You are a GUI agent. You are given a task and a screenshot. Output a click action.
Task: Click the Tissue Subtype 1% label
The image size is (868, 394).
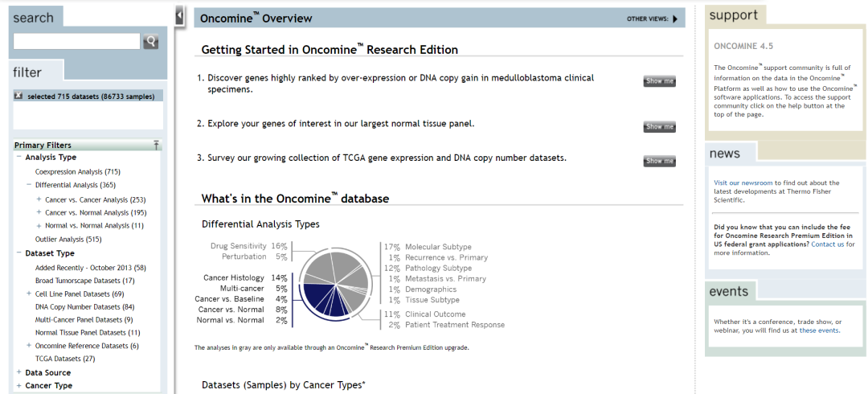424,300
